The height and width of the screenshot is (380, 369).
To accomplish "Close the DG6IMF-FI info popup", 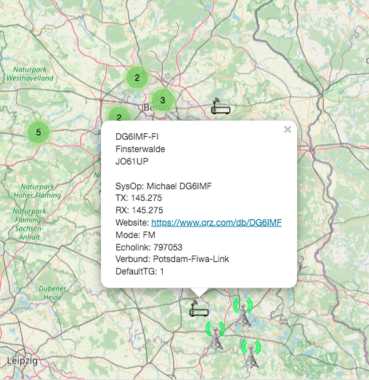I will click(x=287, y=129).
